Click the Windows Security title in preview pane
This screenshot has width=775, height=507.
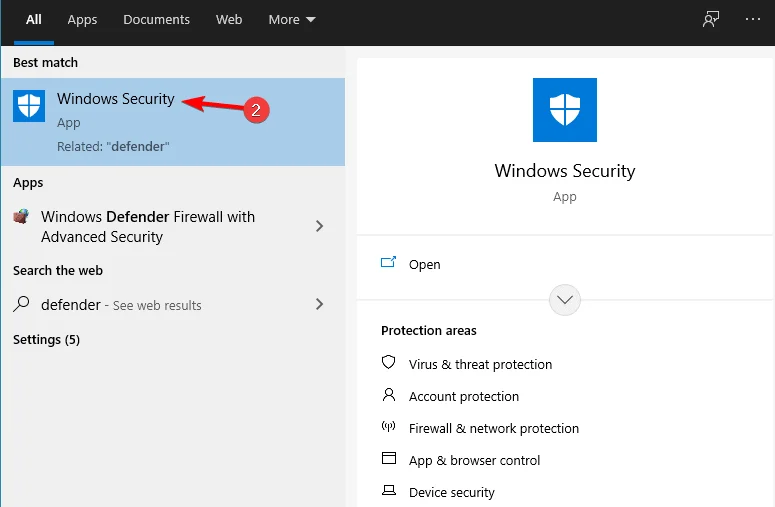[x=564, y=171]
